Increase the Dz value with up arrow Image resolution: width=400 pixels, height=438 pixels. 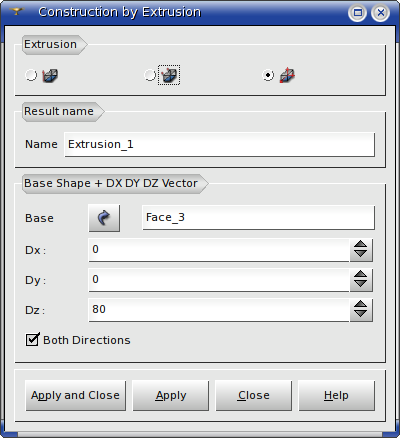(361, 305)
